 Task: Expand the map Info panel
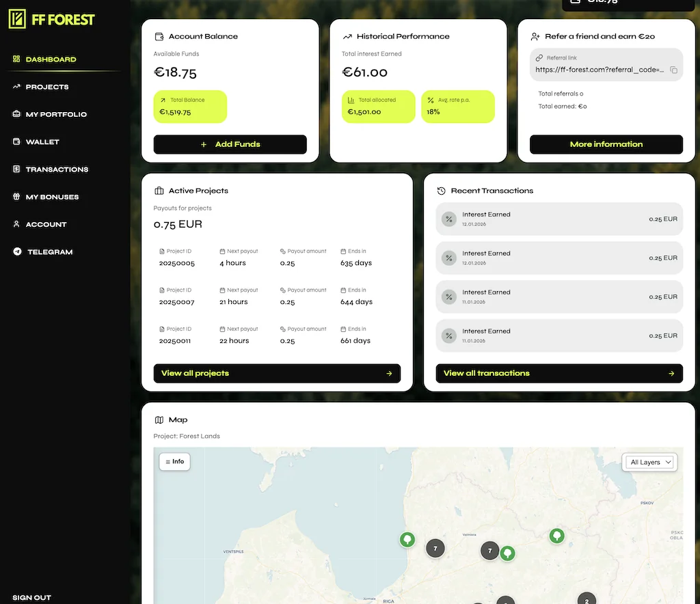(x=174, y=462)
